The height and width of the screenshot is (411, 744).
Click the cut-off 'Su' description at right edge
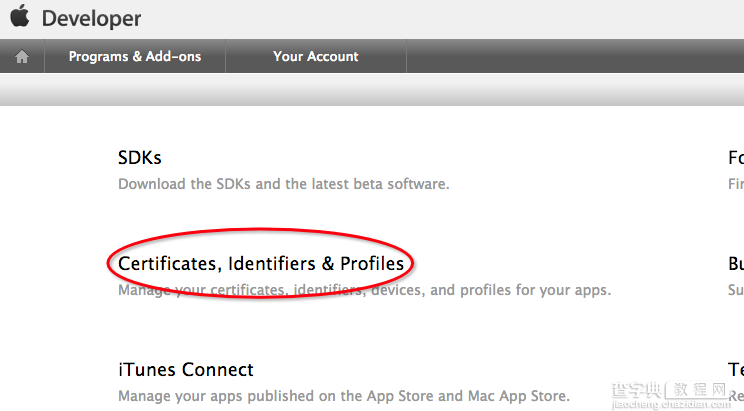coord(736,290)
